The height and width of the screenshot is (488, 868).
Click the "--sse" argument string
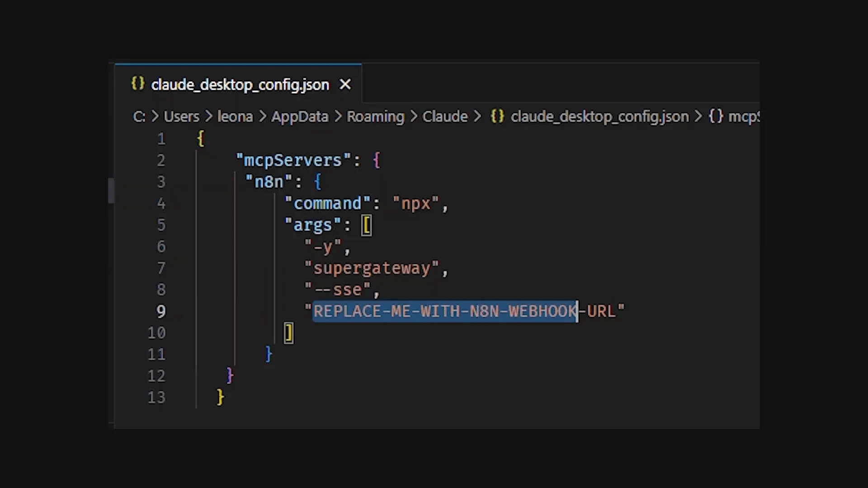338,290
